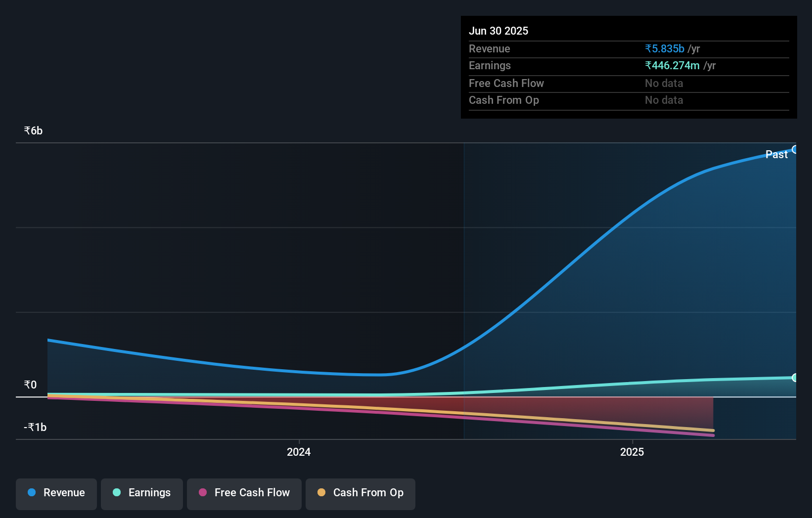The image size is (812, 518).
Task: Select the Revenue endpoint marker on chart
Action: pos(795,149)
